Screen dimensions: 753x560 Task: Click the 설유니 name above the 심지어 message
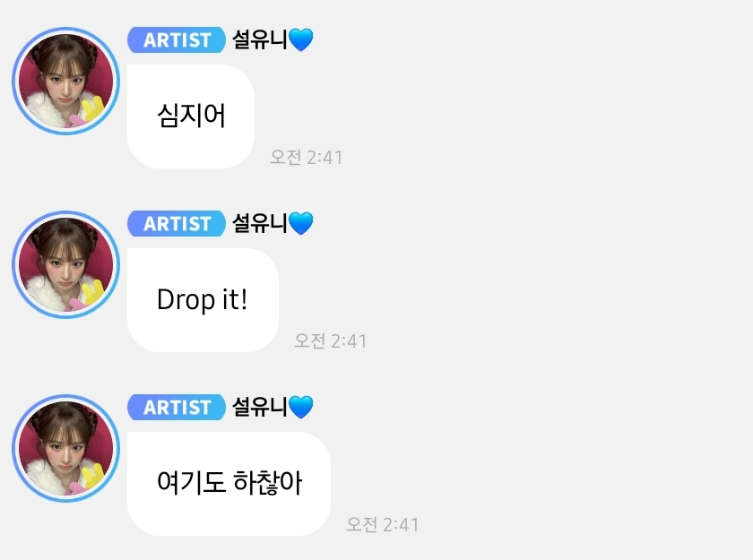[260, 39]
